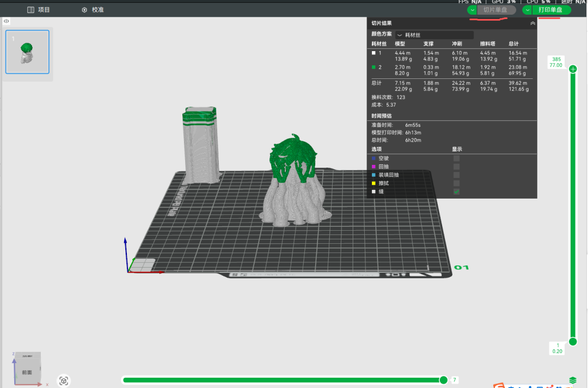This screenshot has height=388, width=588.
Task: Click the 切片单盘 (slice plate) button
Action: (495, 10)
